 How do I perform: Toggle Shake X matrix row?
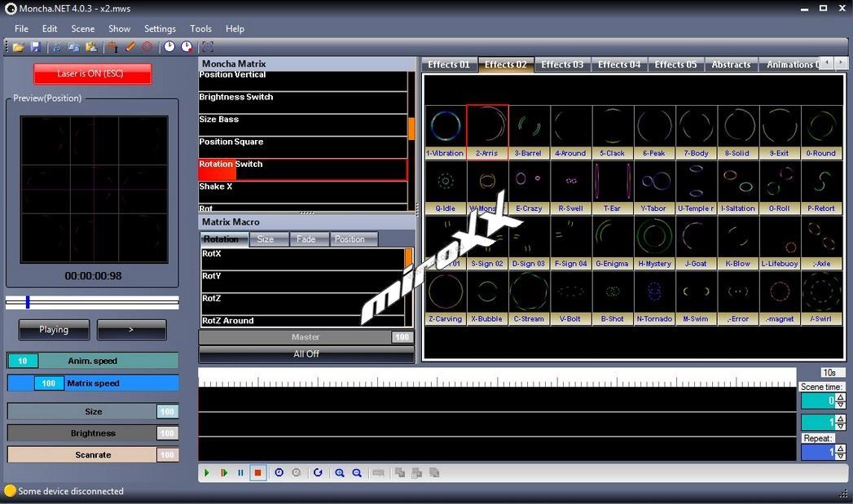303,192
